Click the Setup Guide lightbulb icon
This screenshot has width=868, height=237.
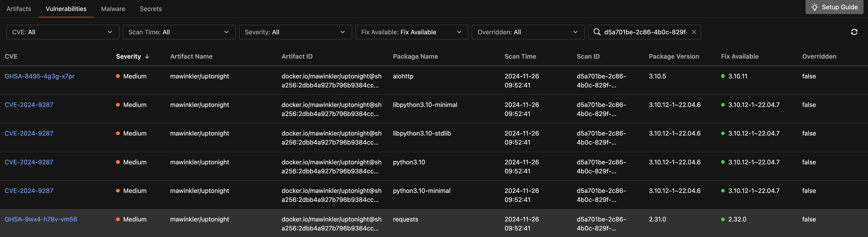(x=814, y=7)
